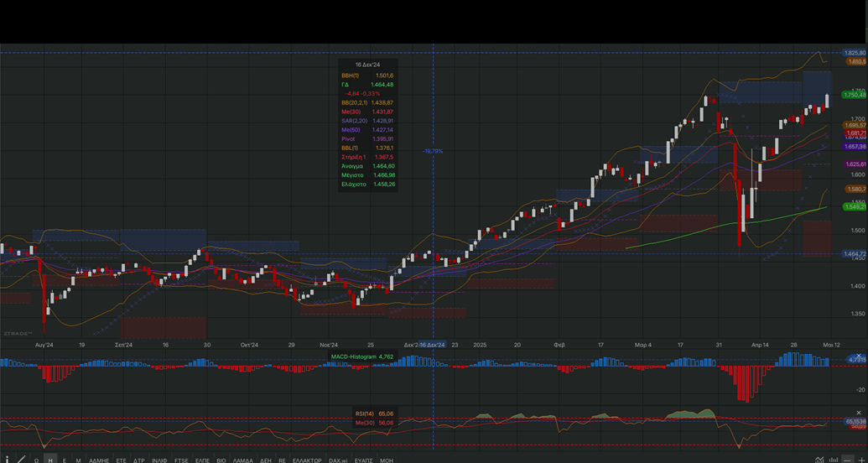Click the Ελάχιστο 1.458,26 tooltip row
Image resolution: width=868 pixels, height=463 pixels.
368,184
